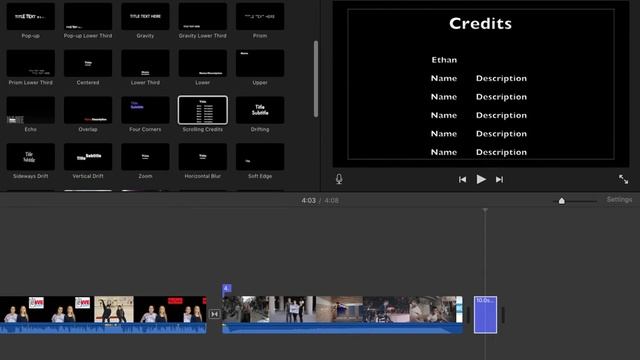Select the Lower Third title thumbnail
This screenshot has width=640, height=360.
145,63
